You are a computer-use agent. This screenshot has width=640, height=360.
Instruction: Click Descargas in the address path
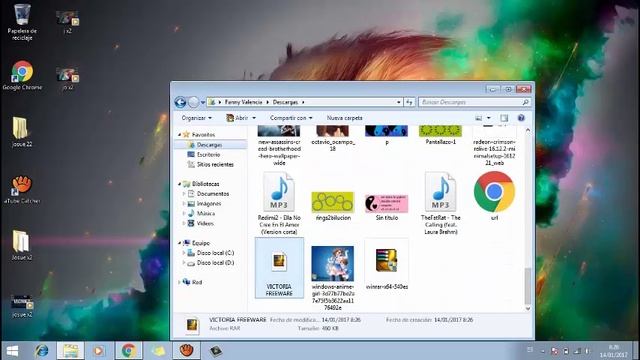tap(285, 102)
